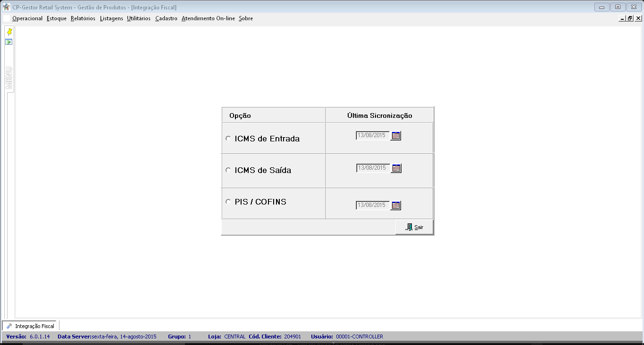Click the Opção column header

click(274, 115)
